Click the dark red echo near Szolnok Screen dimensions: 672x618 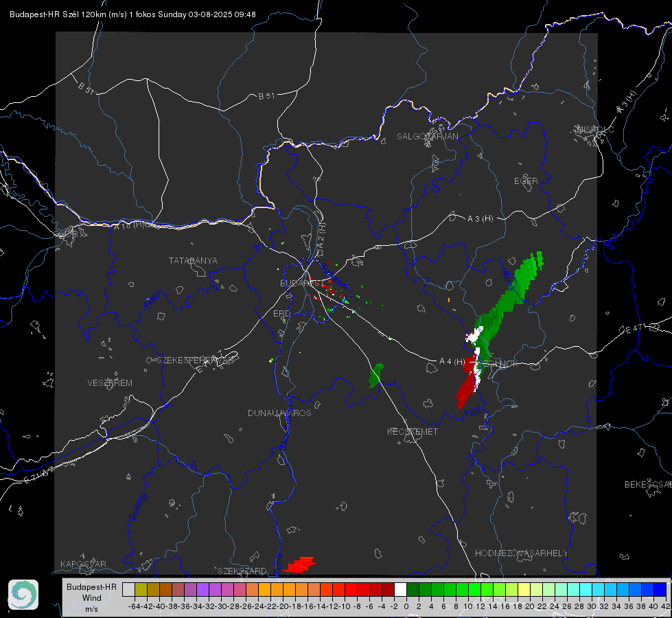click(x=467, y=382)
